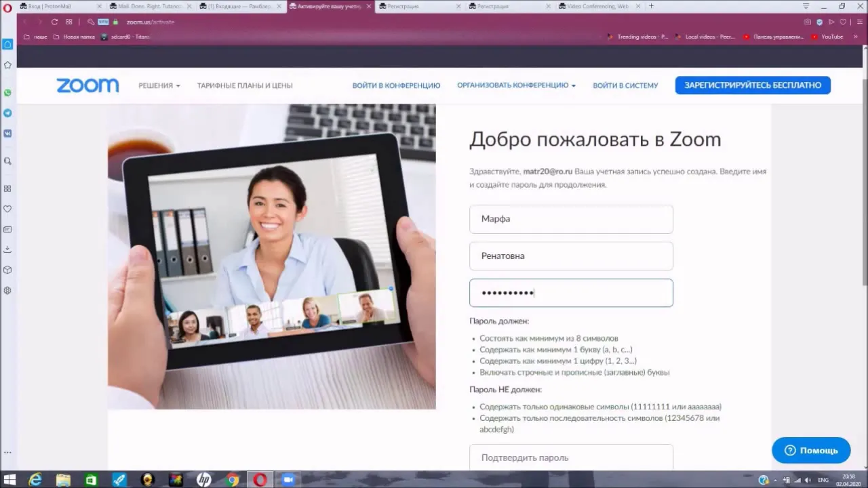Open the YouTube bookmark
This screenshot has height=488, width=868.
[827, 37]
